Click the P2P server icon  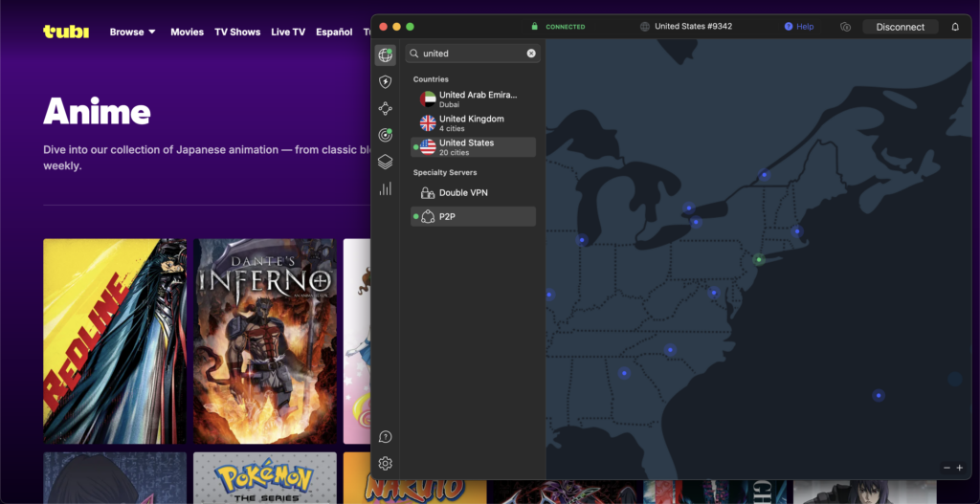point(428,217)
